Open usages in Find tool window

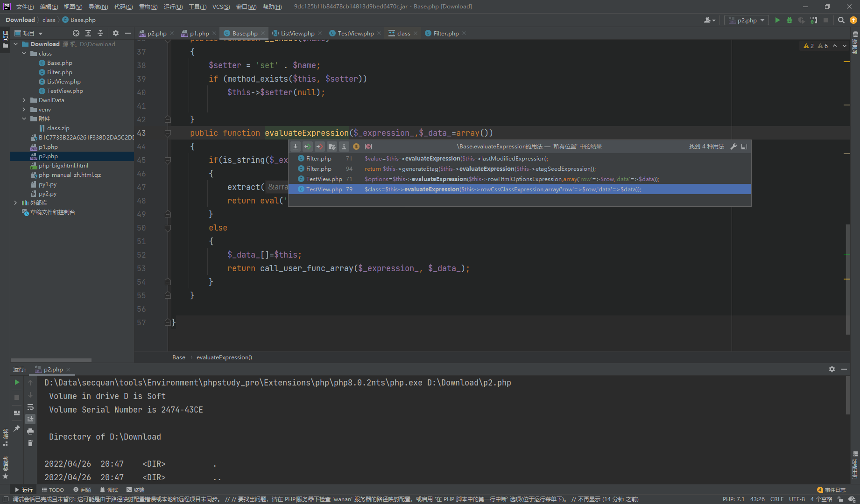(x=744, y=147)
